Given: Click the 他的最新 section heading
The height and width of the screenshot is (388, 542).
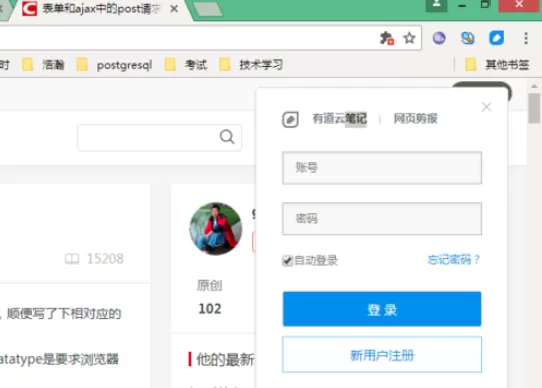Looking at the screenshot, I should click(x=225, y=360).
